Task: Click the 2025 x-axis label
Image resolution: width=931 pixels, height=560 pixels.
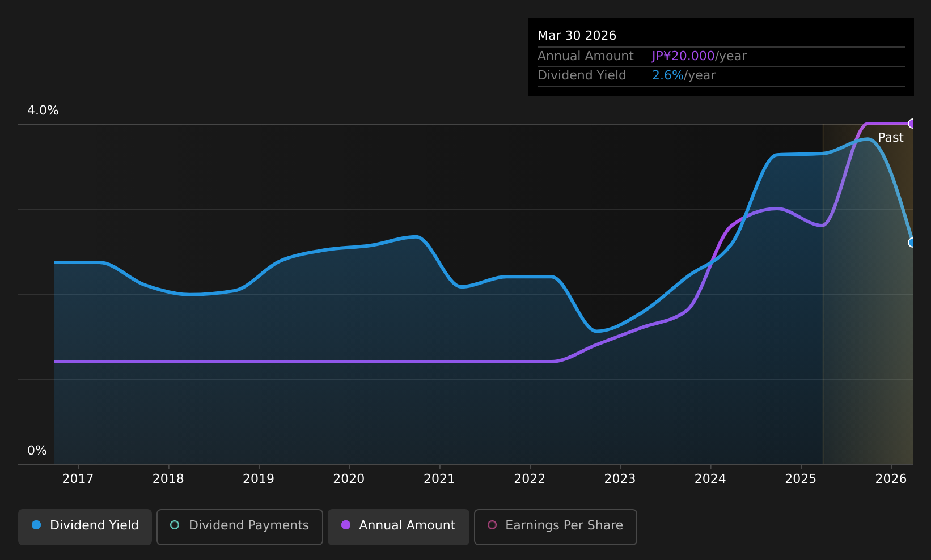Action: [801, 479]
